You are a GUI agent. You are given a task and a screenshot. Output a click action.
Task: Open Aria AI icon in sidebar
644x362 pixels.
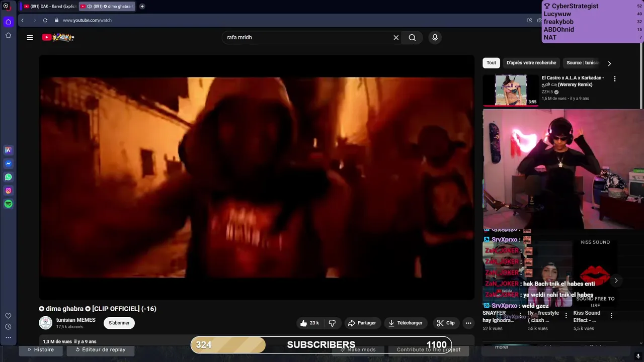point(8,150)
